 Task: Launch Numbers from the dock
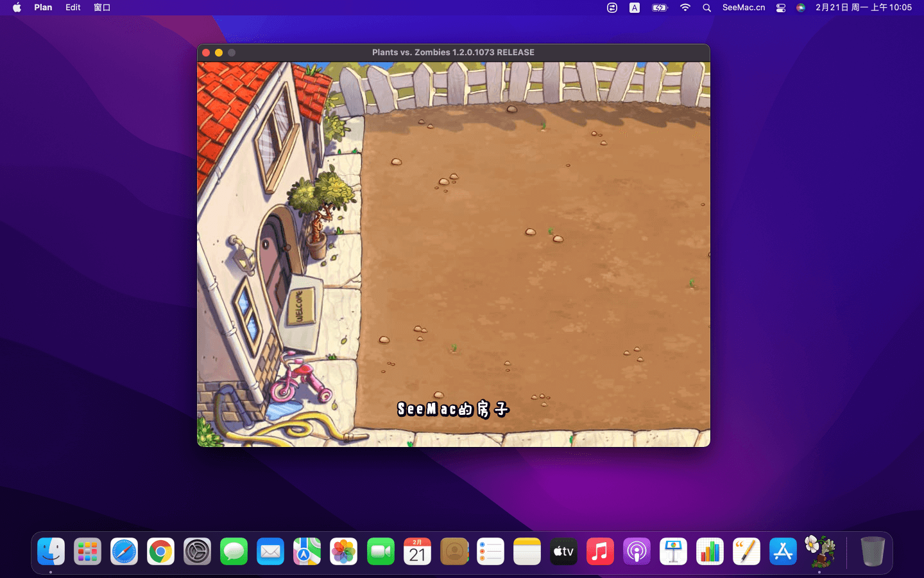point(710,552)
